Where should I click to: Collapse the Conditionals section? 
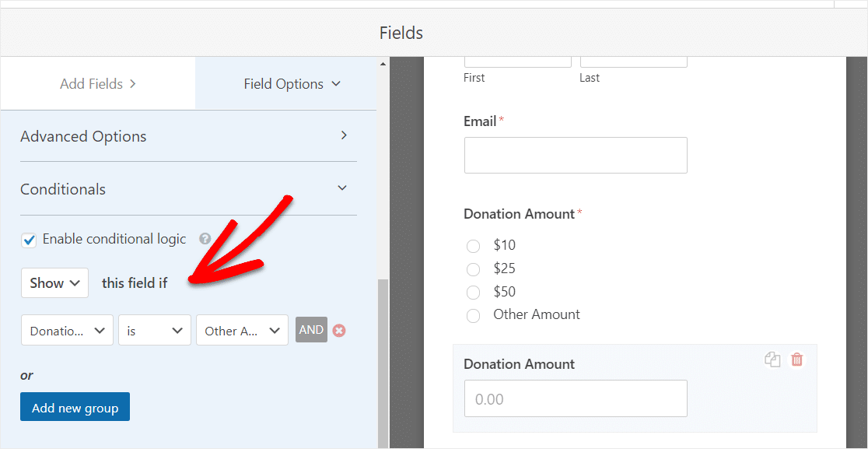(188, 189)
